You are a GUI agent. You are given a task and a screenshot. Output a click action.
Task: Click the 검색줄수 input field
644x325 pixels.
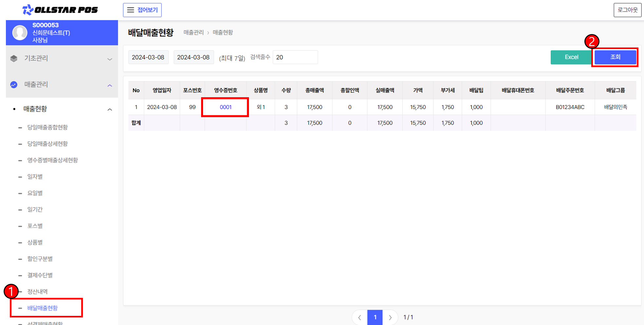295,57
